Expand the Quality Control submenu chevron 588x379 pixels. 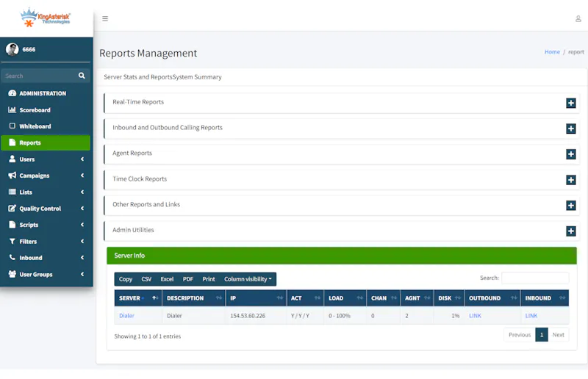(x=82, y=208)
